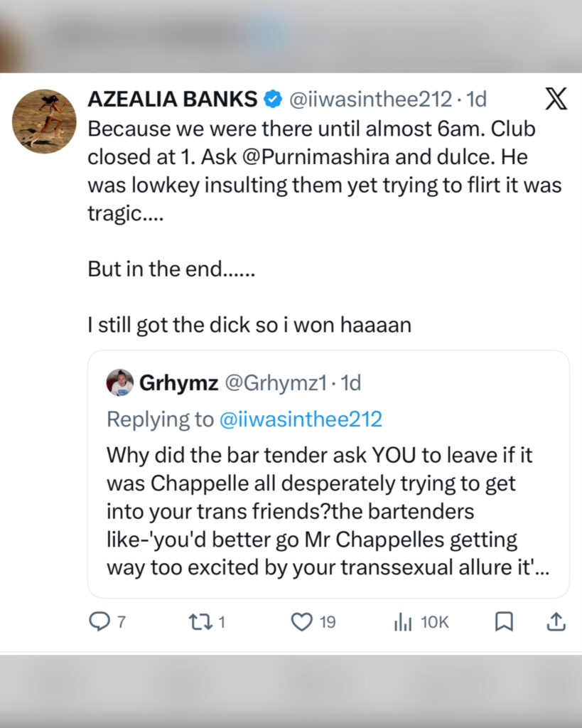This screenshot has width=582, height=728.
Task: Click the blue verified checkmark badge
Action: 272,100
